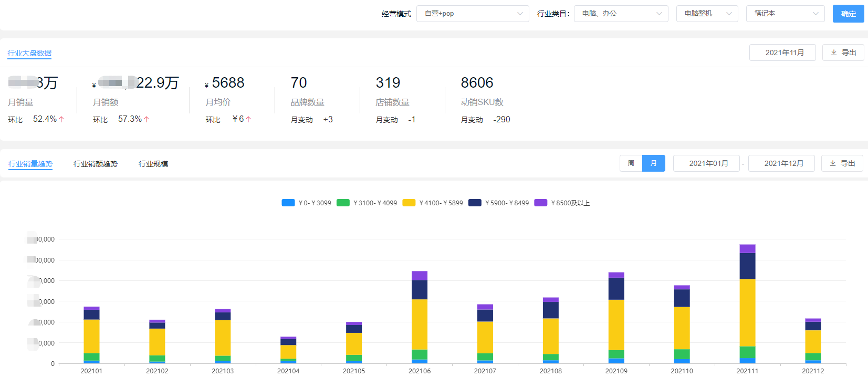Click the 202102 stacked bar
868x388 pixels.
point(157,342)
